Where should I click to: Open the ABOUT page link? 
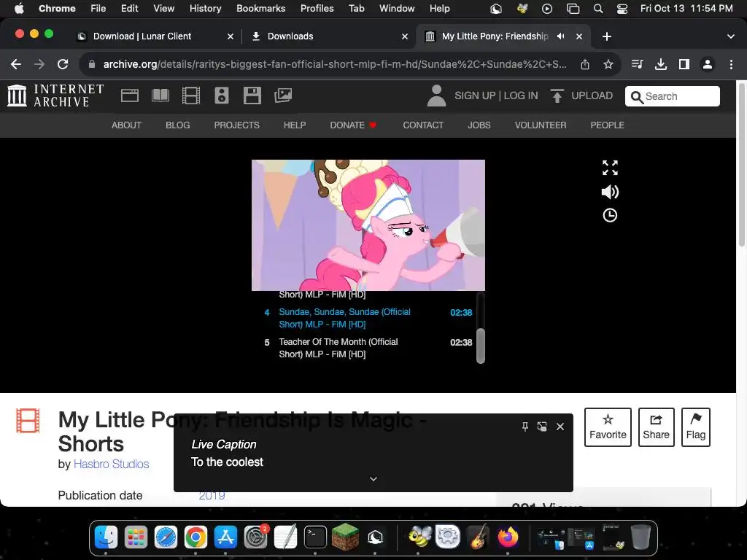126,125
